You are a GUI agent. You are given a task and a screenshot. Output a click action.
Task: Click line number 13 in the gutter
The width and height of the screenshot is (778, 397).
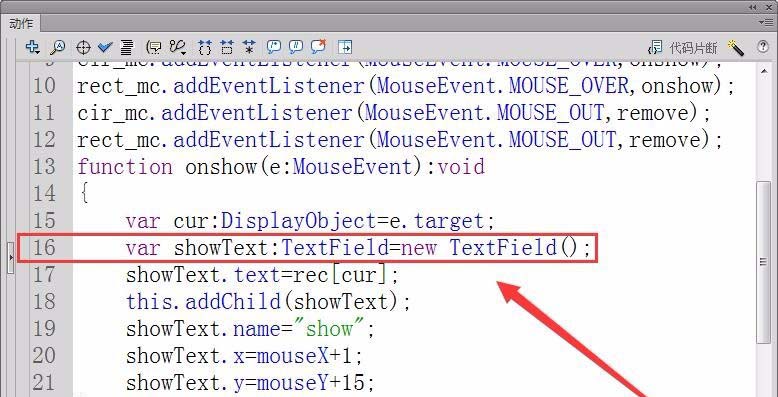pyautogui.click(x=44, y=167)
